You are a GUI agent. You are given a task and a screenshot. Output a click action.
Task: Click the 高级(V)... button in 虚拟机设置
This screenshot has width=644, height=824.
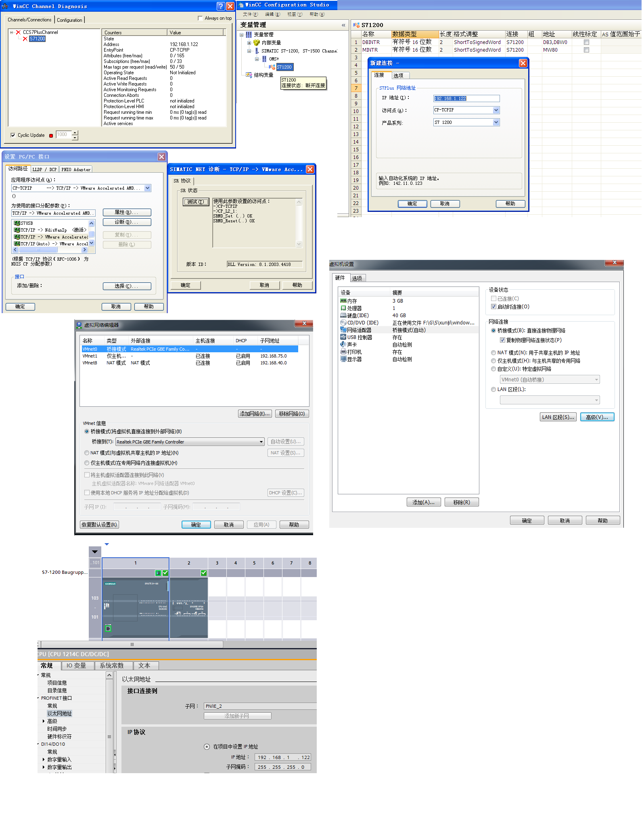point(597,417)
